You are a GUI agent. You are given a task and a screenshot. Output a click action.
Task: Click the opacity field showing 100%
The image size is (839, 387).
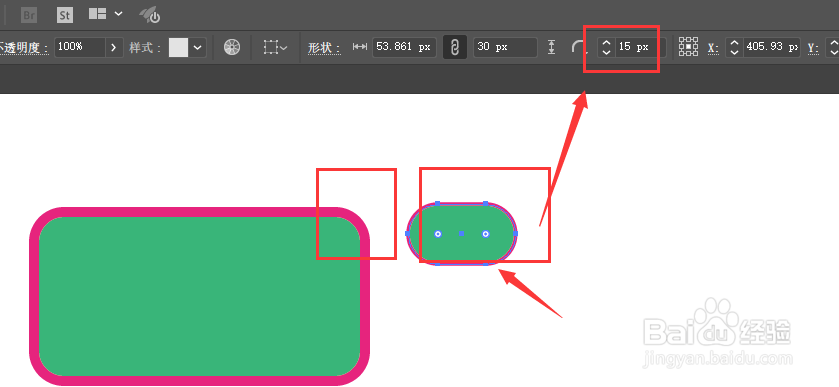click(x=79, y=47)
